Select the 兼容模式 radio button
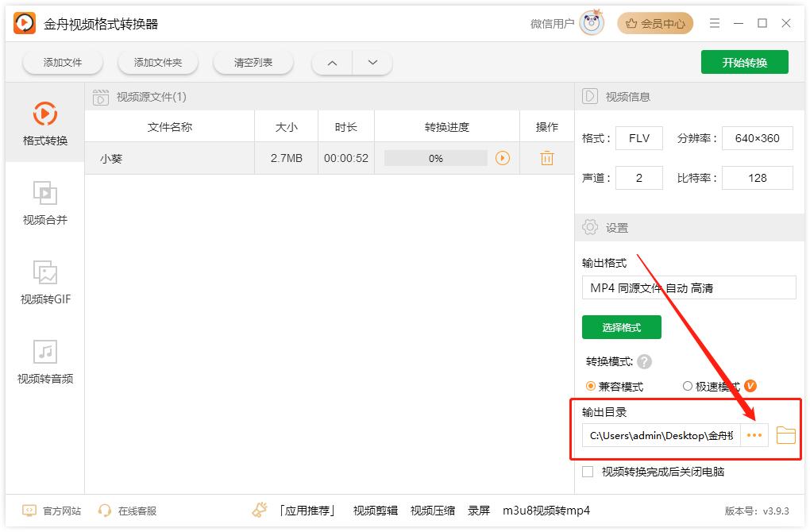Viewport: 810px width, 532px height. 589,385
